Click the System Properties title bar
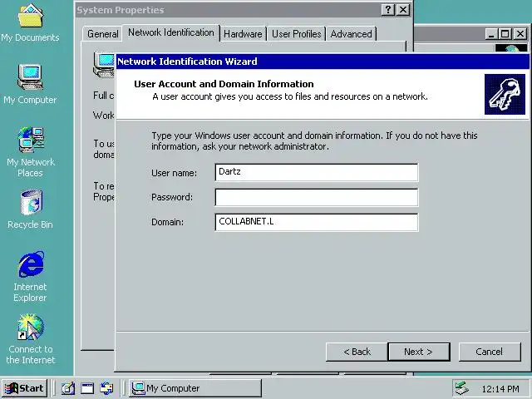The width and height of the screenshot is (532, 399). click(227, 10)
